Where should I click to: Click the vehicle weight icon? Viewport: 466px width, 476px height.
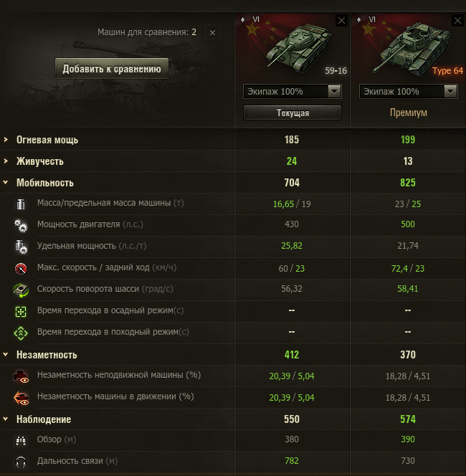click(x=21, y=204)
